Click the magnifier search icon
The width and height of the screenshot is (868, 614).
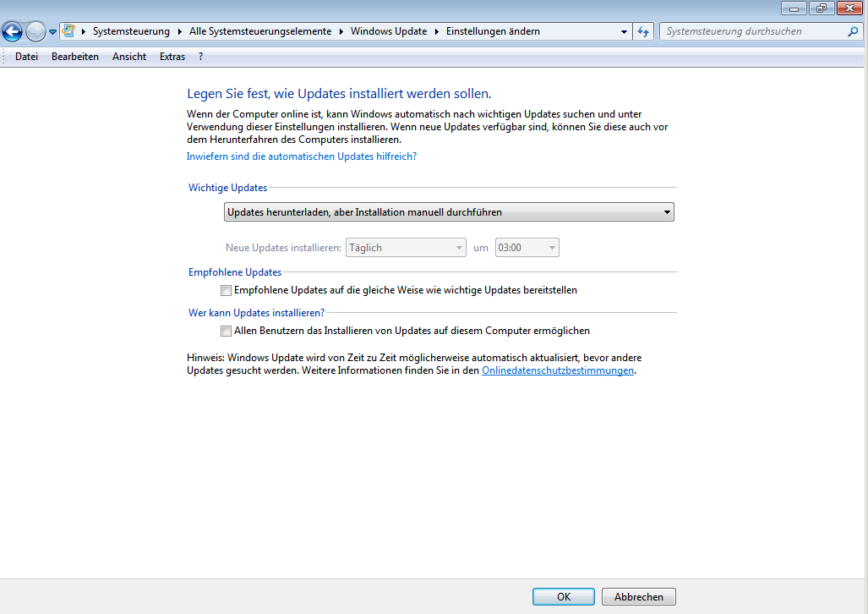point(853,31)
